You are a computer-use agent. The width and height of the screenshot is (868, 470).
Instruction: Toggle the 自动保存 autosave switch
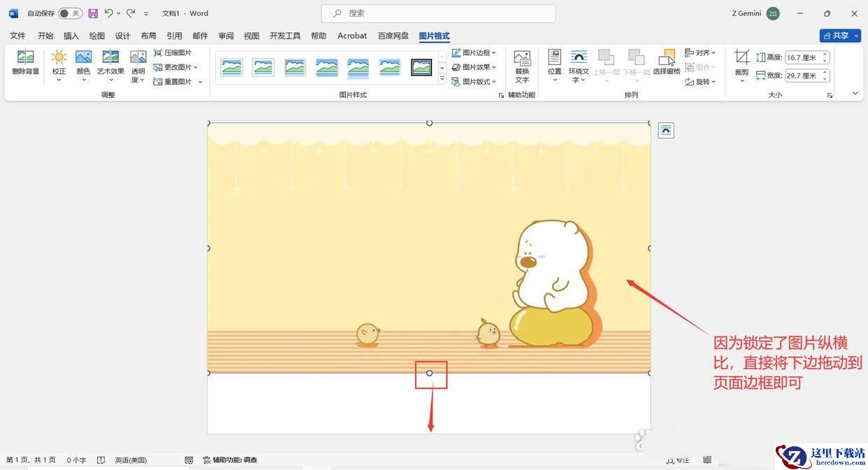[x=70, y=13]
